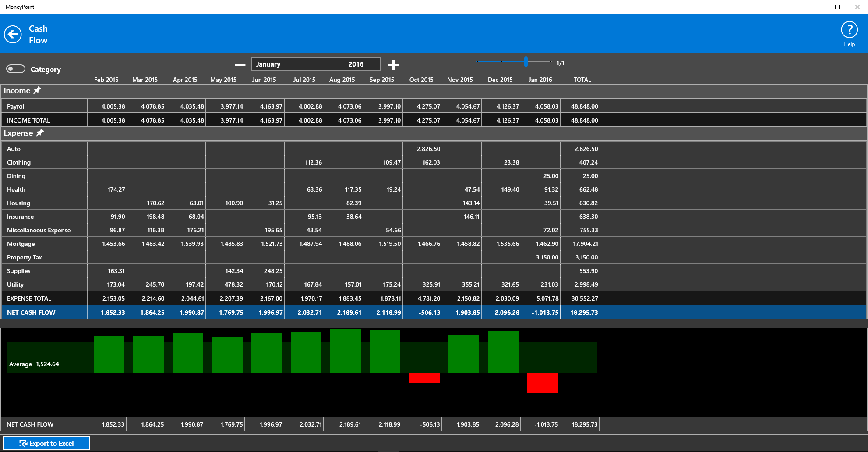Viewport: 868px width, 452px height.
Task: Click the minus icon to go back a month
Action: [x=239, y=64]
